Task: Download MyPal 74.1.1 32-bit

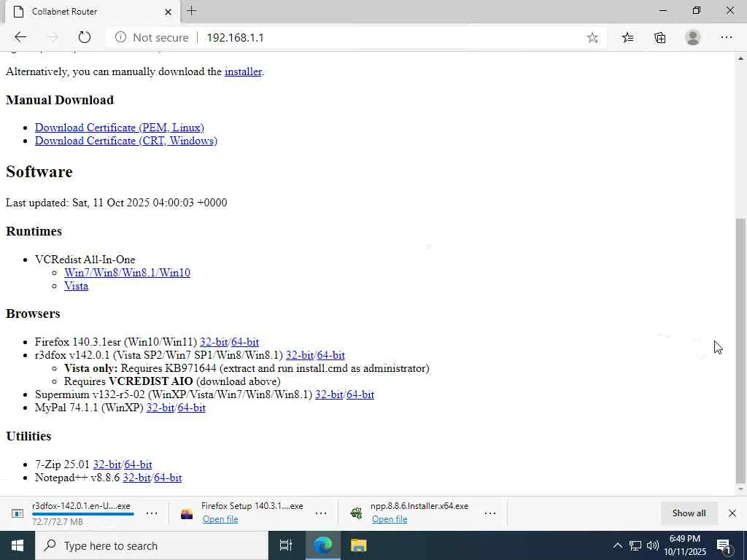Action: (x=160, y=408)
